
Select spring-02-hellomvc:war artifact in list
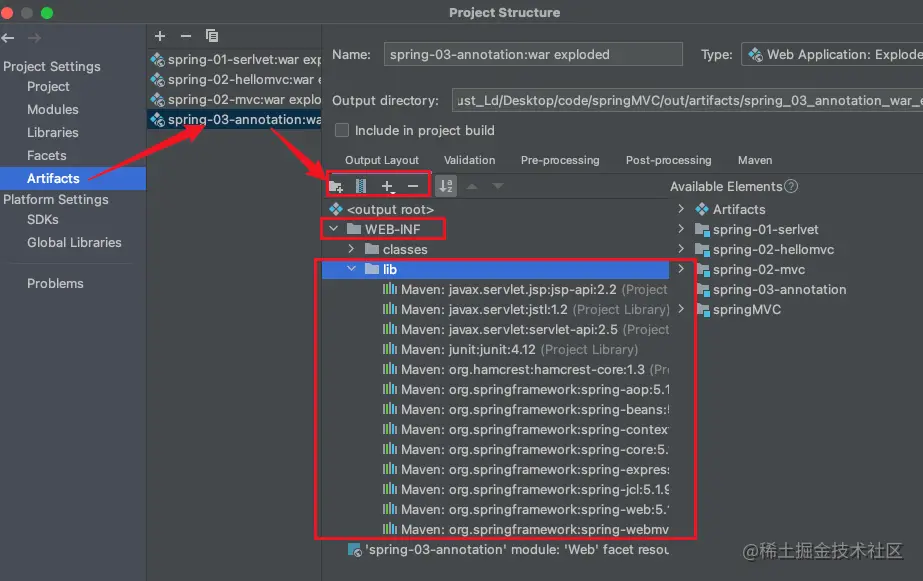coord(235,79)
